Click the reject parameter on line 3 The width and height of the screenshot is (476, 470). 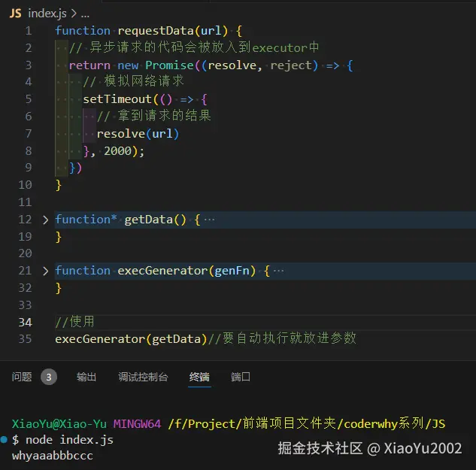(291, 65)
